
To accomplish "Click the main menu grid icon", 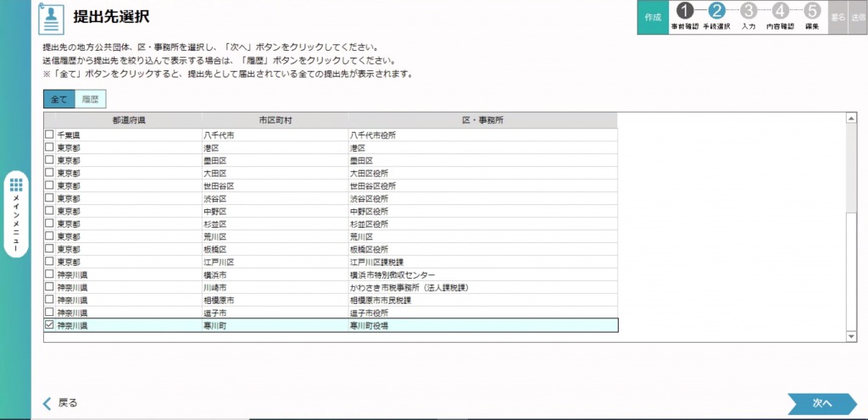I will (x=17, y=186).
